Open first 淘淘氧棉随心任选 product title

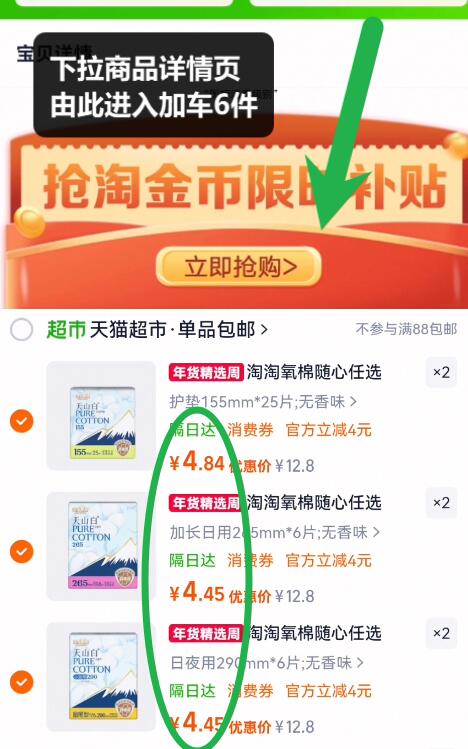pyautogui.click(x=314, y=372)
